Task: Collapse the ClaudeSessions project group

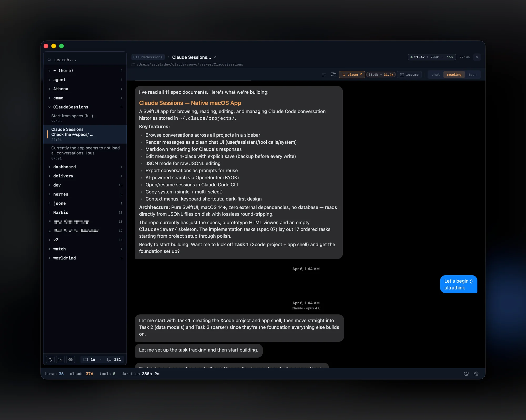Action: click(85, 107)
